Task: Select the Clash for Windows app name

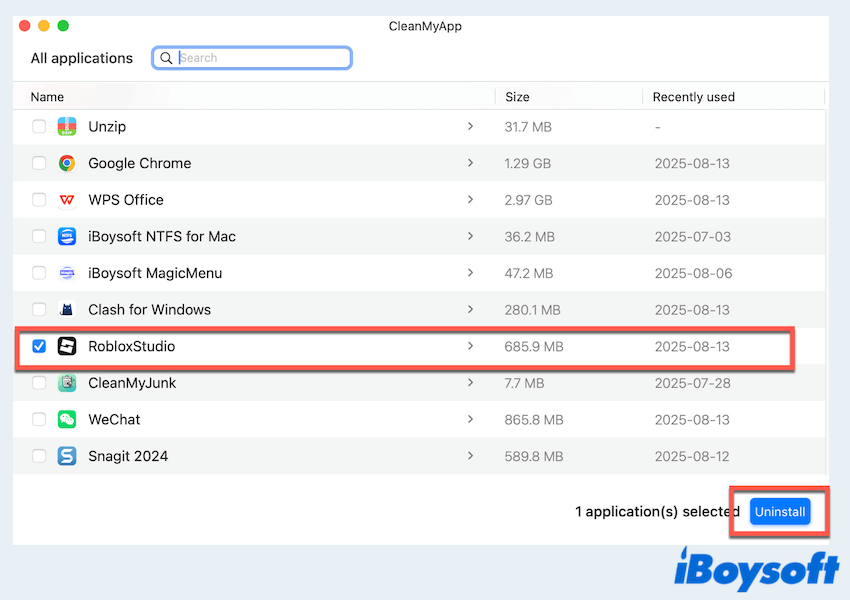Action: pos(149,309)
